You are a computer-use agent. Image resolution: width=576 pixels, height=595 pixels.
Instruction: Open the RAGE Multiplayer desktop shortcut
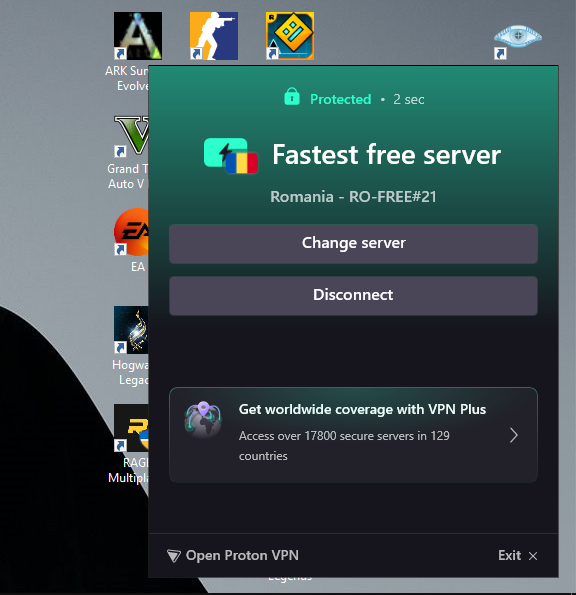point(131,428)
